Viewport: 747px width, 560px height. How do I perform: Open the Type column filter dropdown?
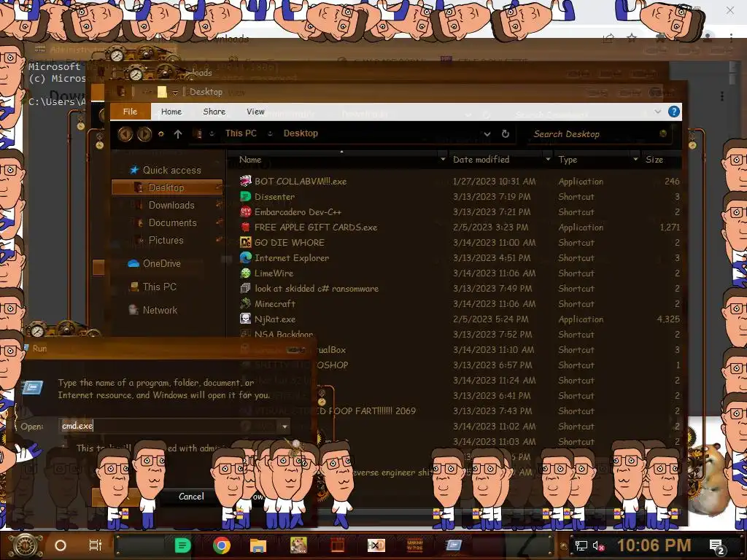(x=635, y=160)
